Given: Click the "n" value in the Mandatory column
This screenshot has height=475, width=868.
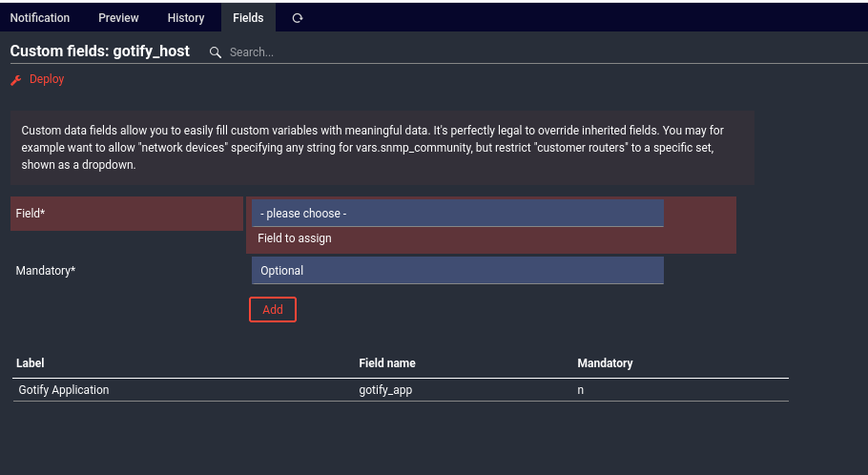Looking at the screenshot, I should click(x=581, y=390).
